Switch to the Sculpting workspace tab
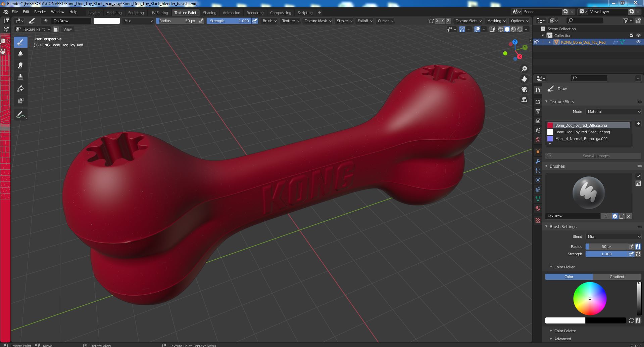The image size is (644, 347). pos(136,13)
